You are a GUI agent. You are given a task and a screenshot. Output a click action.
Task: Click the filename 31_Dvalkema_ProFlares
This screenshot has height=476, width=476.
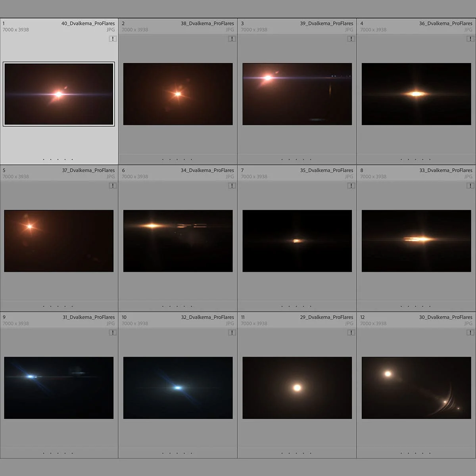pyautogui.click(x=88, y=317)
